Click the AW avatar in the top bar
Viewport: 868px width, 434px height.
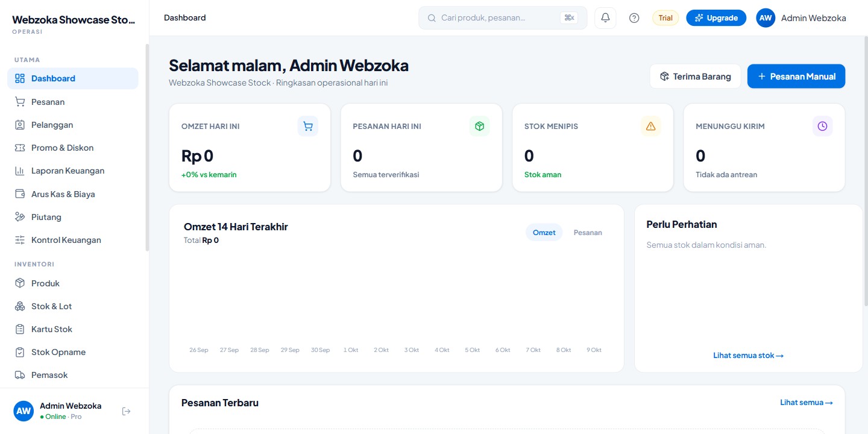click(766, 18)
